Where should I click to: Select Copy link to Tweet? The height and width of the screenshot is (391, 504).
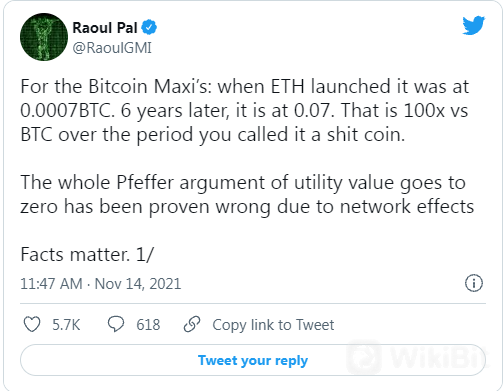(273, 325)
